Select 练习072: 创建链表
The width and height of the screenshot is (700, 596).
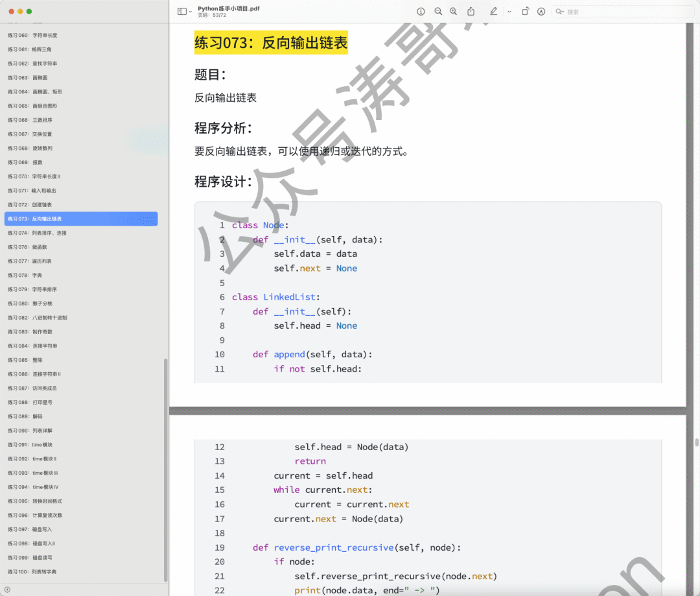[30, 205]
